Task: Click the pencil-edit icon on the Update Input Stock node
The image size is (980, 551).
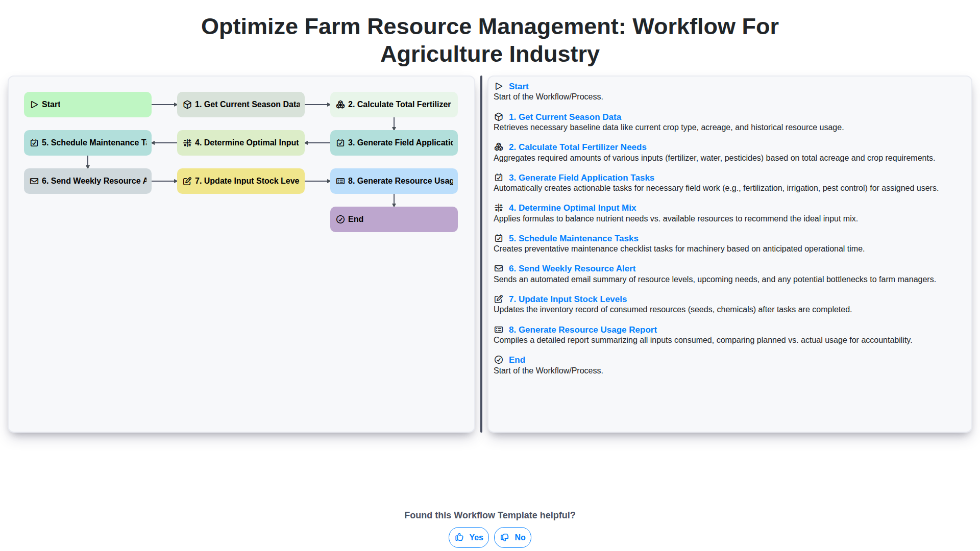Action: [x=187, y=181]
